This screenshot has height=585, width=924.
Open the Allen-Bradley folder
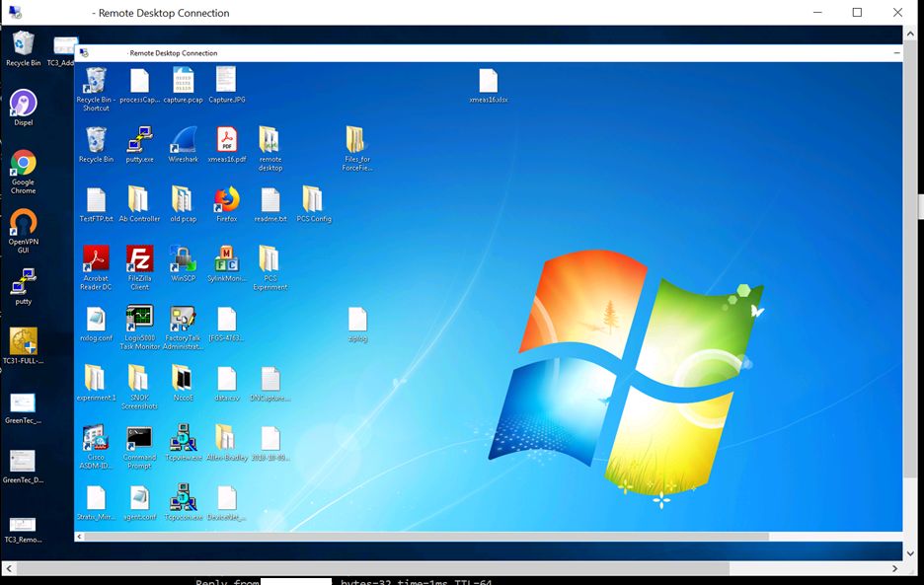[x=226, y=442]
